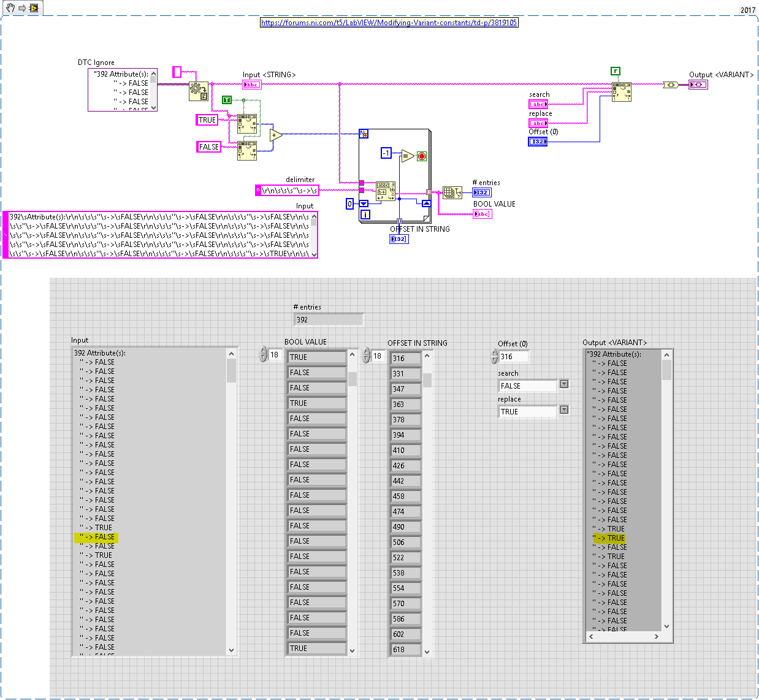Click the OFFSET IN STRING I32 terminal
The width and height of the screenshot is (759, 700).
click(399, 239)
